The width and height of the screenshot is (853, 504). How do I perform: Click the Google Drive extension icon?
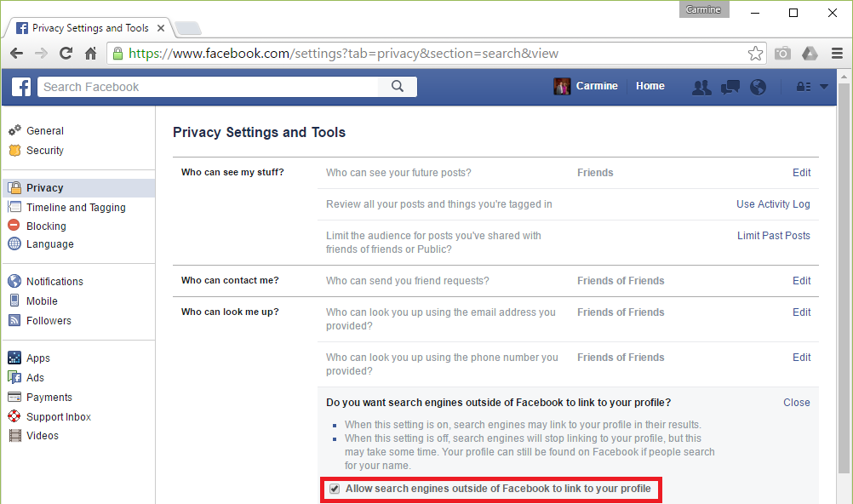tap(810, 54)
